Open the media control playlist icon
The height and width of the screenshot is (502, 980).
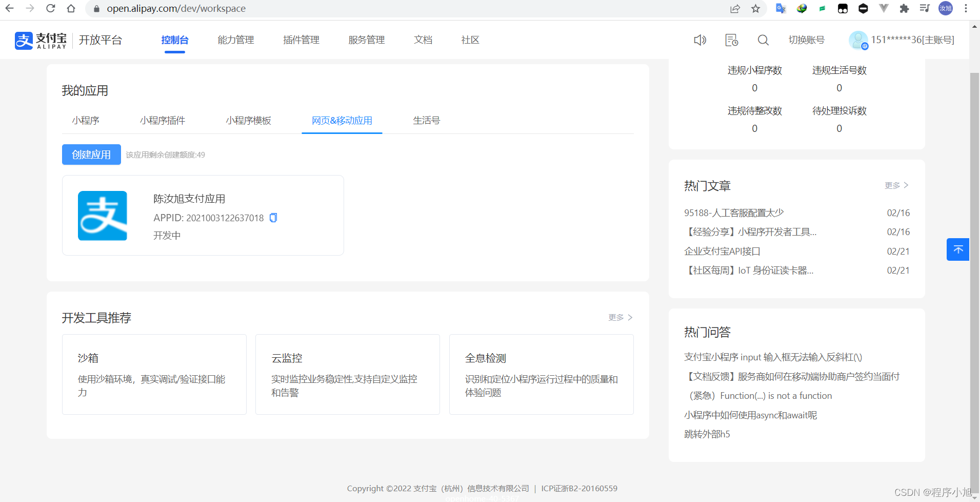[x=925, y=8]
